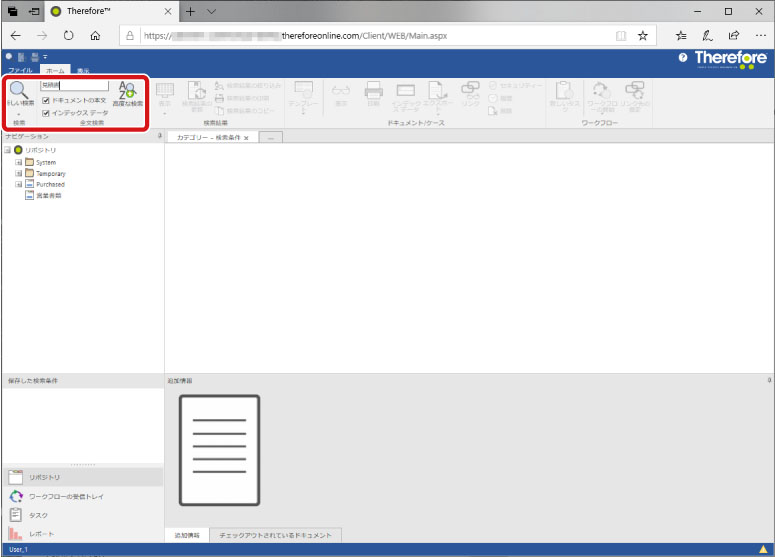This screenshot has width=775, height=557.
Task: Open the タスク panel
Action: coord(38,515)
